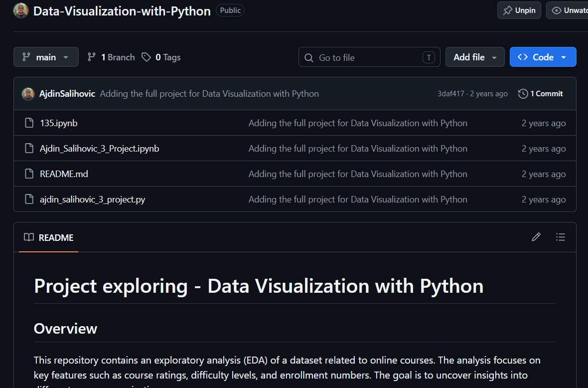This screenshot has height=388, width=588.
Task: Open commit message in the ajdin_salihovic_3_project.py row
Action: (358, 199)
